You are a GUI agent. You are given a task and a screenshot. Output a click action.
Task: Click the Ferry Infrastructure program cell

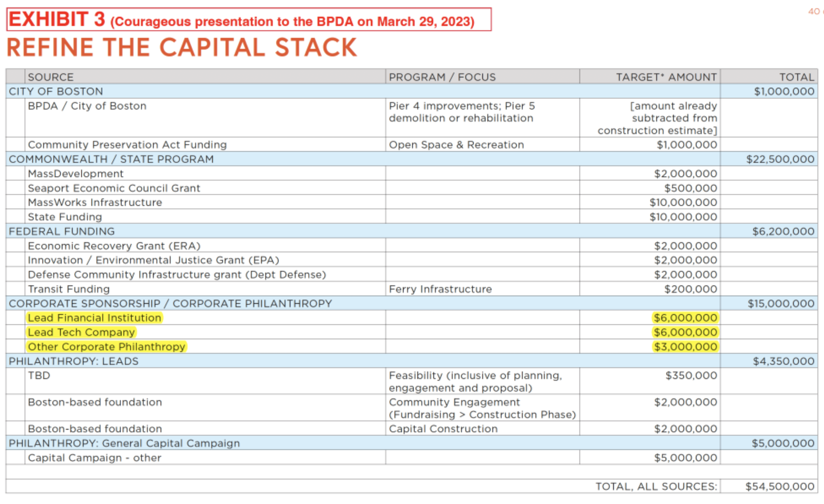(440, 289)
